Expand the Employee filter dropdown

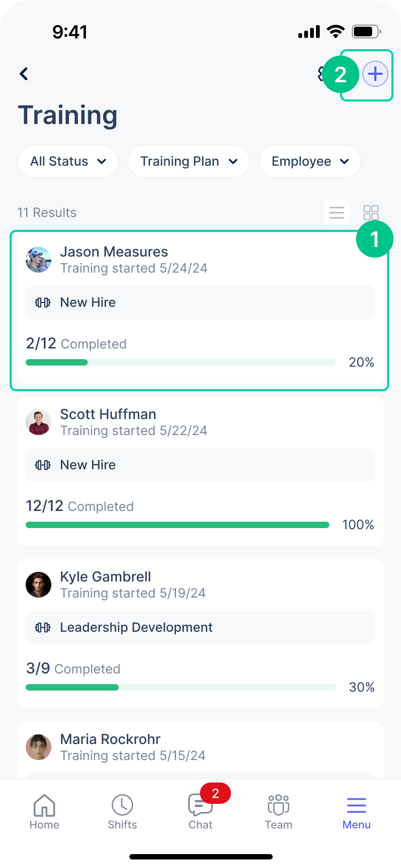[x=310, y=161]
